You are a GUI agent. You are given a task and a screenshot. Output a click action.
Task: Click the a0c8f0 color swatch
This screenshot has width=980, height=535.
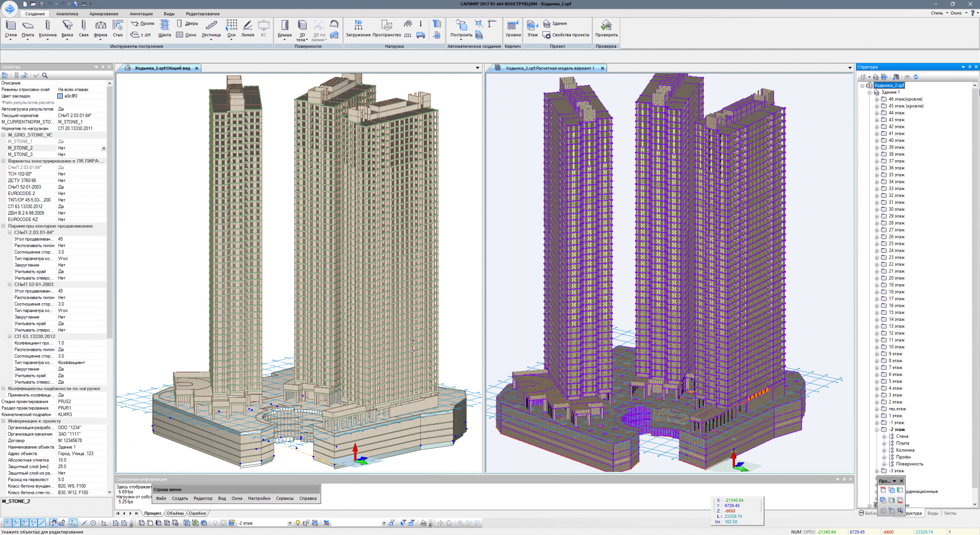[x=60, y=96]
